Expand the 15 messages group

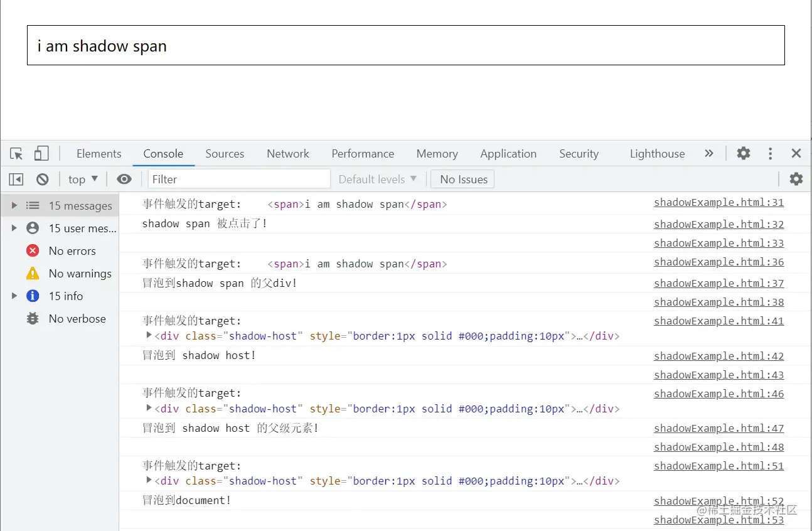[x=14, y=206]
